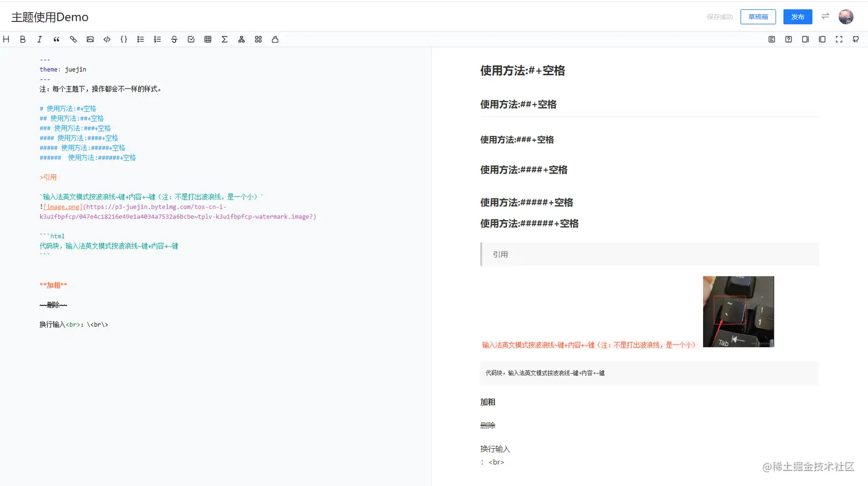Open the GitHub source link icon
Screen dimensions: 868x486
(x=856, y=40)
